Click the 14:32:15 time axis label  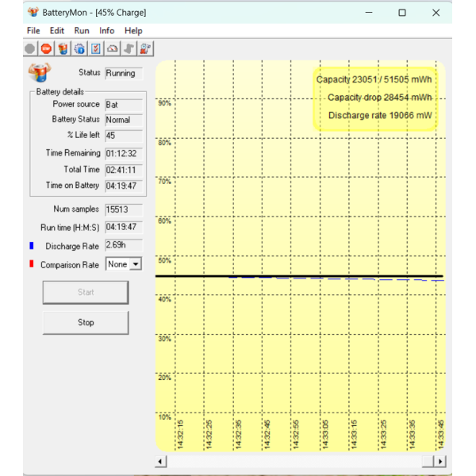coord(180,434)
